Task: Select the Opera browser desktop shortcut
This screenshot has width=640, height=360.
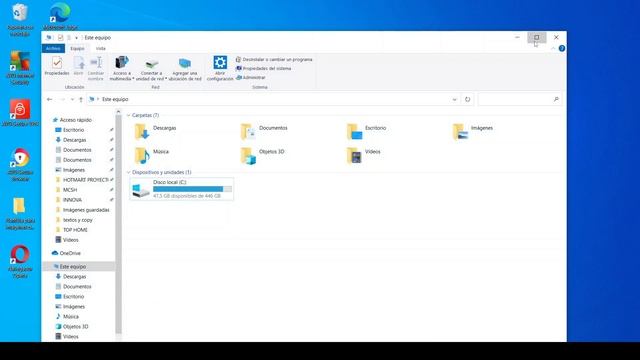Action: point(20,262)
